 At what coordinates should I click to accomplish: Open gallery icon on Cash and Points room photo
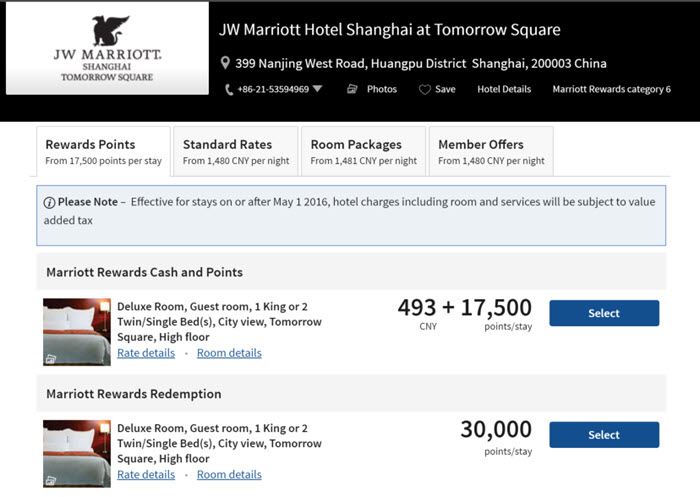click(x=51, y=359)
